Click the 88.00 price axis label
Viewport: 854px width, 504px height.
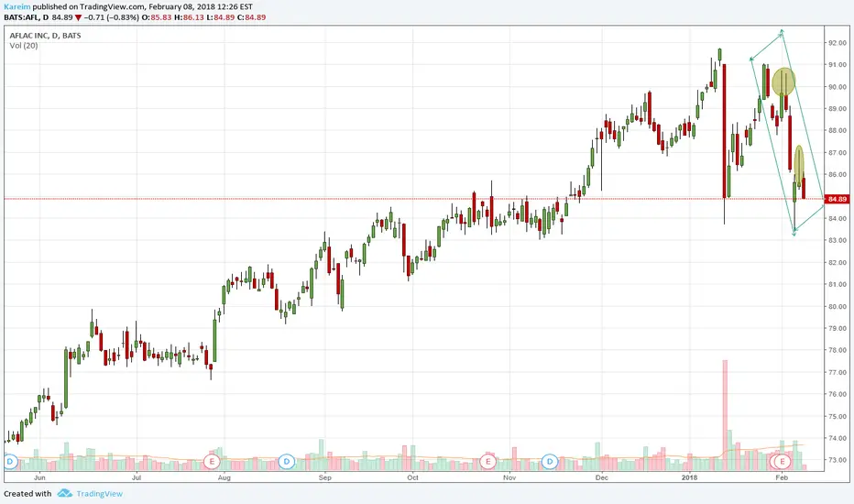point(838,131)
